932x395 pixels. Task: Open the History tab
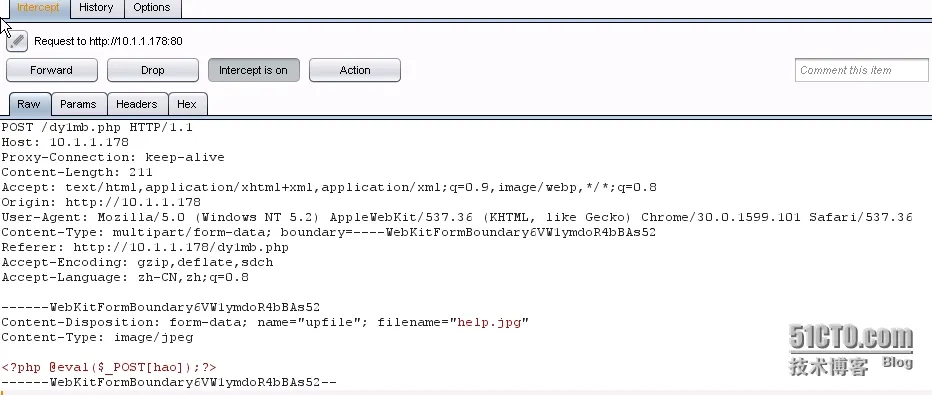tap(96, 8)
